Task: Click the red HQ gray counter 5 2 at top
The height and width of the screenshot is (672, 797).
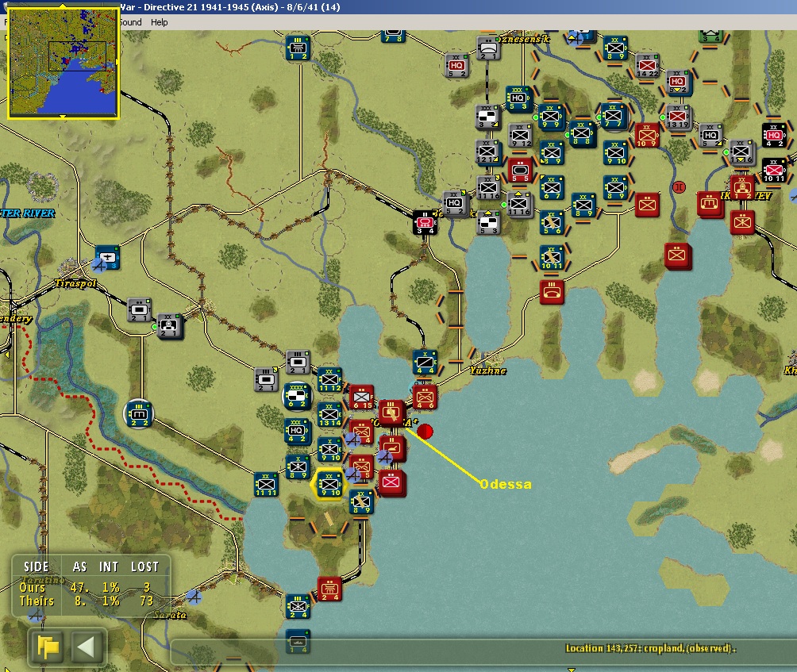Action: pos(456,66)
